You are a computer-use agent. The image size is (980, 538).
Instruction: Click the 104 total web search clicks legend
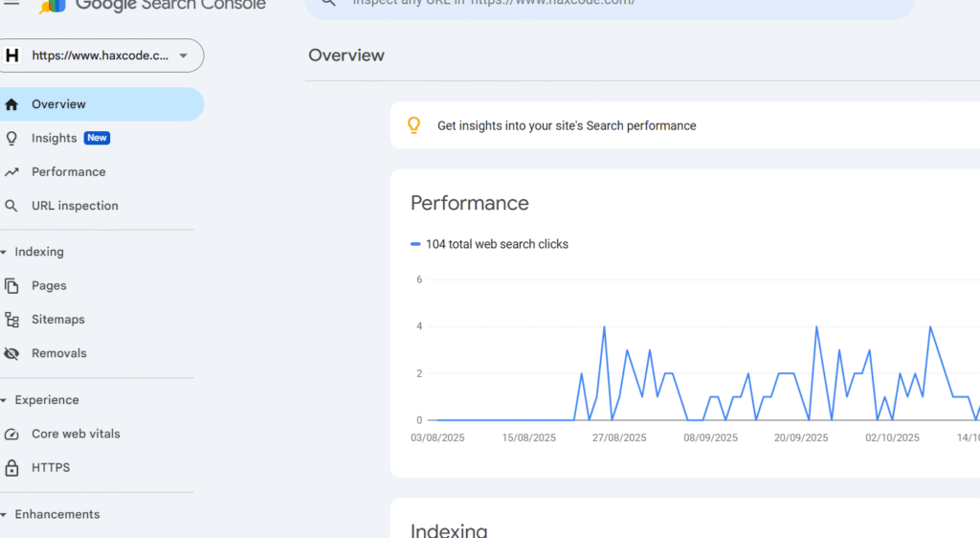click(x=496, y=244)
